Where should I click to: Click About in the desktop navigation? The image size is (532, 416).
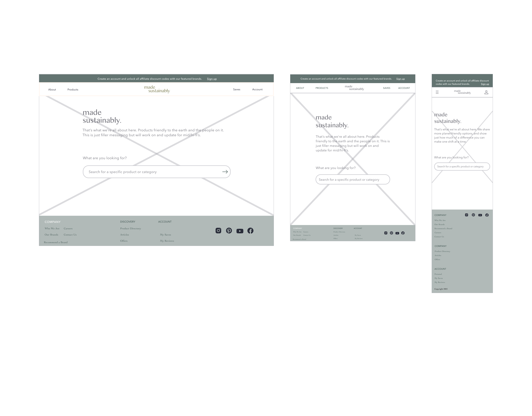52,89
